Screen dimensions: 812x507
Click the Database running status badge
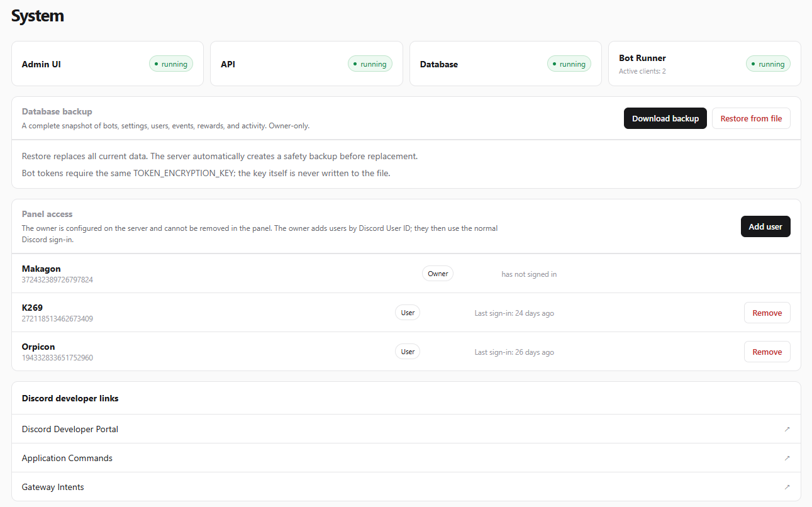569,64
